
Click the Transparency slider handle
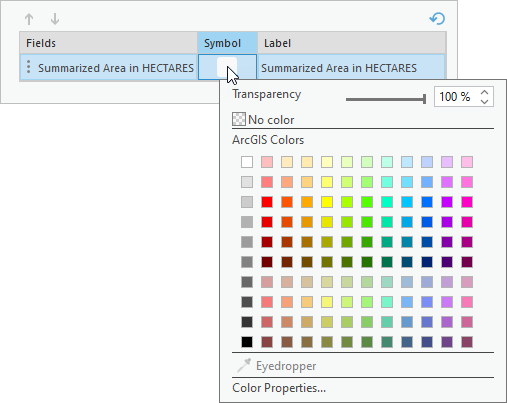pos(424,99)
